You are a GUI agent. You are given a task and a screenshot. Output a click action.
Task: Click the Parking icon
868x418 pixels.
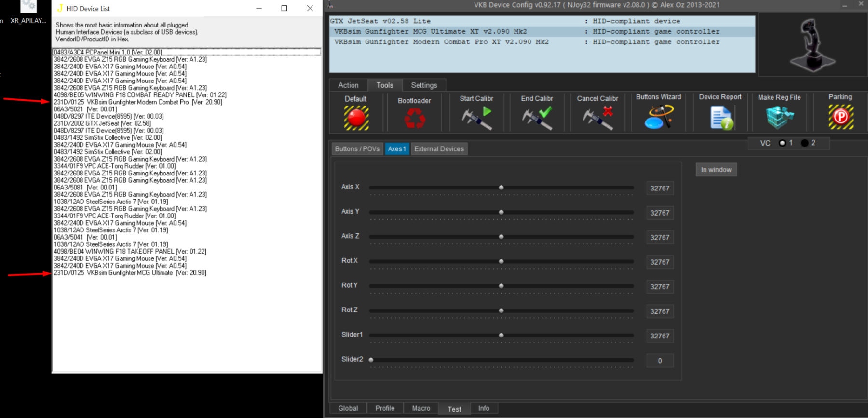(x=841, y=117)
